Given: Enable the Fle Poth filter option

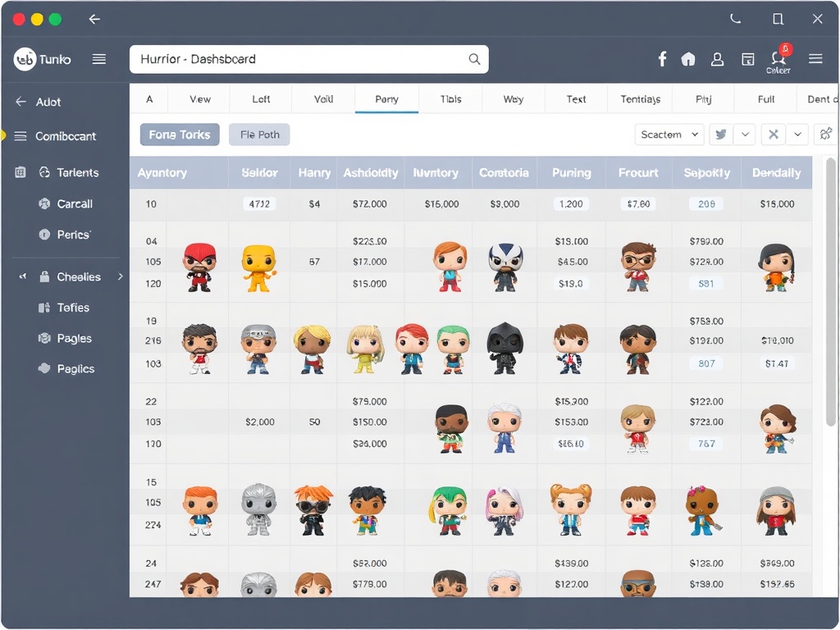Looking at the screenshot, I should [x=259, y=134].
